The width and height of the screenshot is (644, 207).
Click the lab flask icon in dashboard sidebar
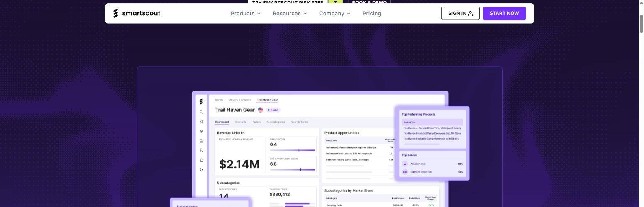pos(202,151)
